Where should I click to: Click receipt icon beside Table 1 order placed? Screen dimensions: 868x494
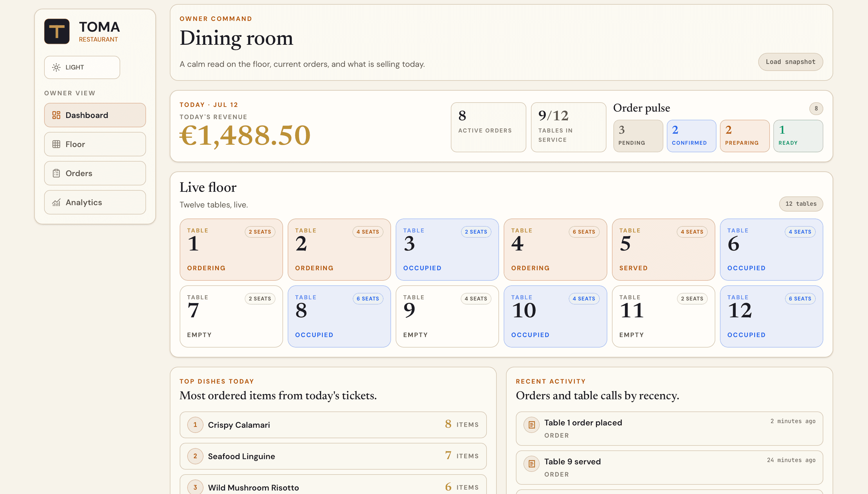click(x=532, y=425)
